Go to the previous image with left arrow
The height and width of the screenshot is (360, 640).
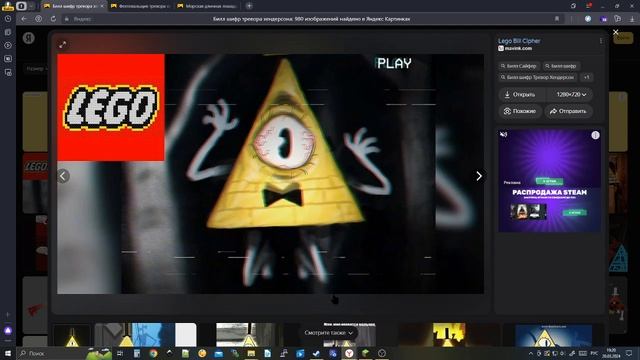(x=63, y=176)
